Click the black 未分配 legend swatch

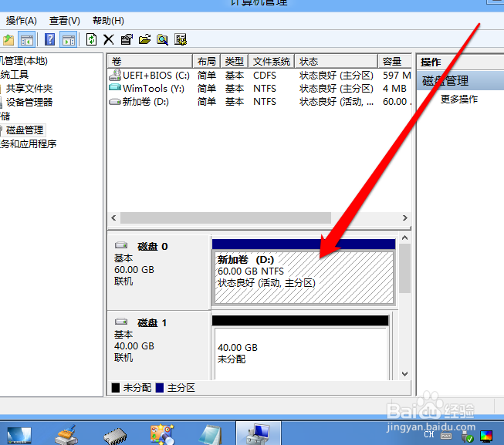point(116,388)
